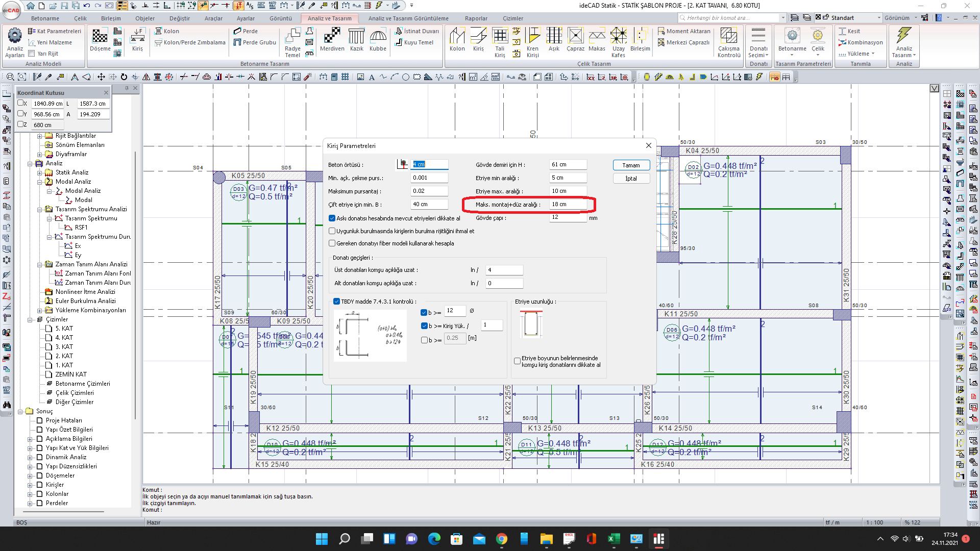Image resolution: width=980 pixels, height=551 pixels.
Task: Open the Çelik ribbon tab
Action: (x=80, y=18)
